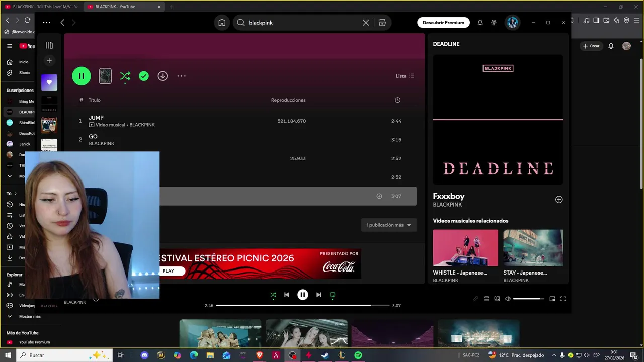Mute Spotify with the speaker icon
The width and height of the screenshot is (644, 362).
tap(508, 299)
